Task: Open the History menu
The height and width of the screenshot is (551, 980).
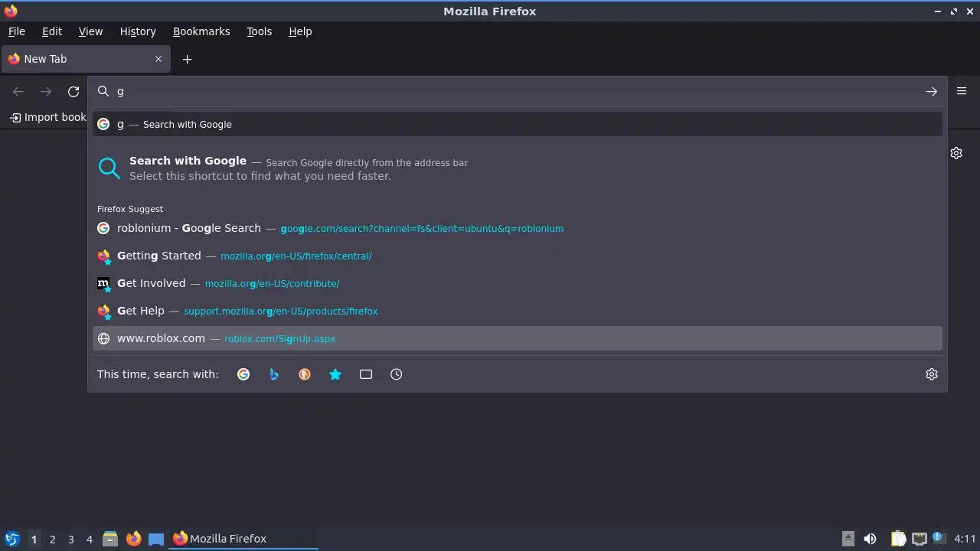Action: [x=138, y=31]
